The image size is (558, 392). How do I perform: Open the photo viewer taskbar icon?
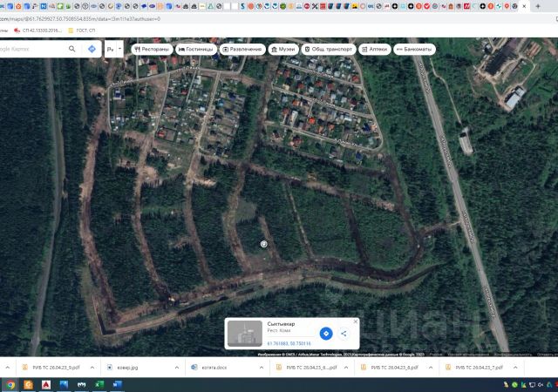[64, 385]
